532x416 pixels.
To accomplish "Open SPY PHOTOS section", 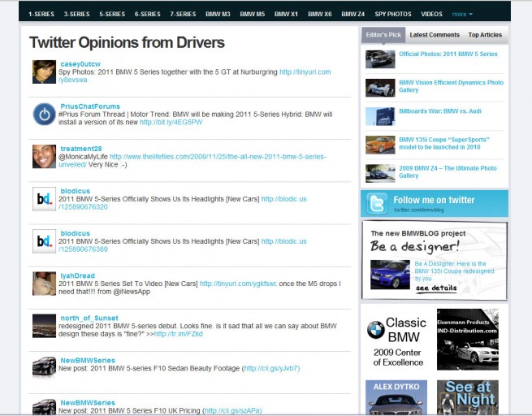I will point(393,14).
